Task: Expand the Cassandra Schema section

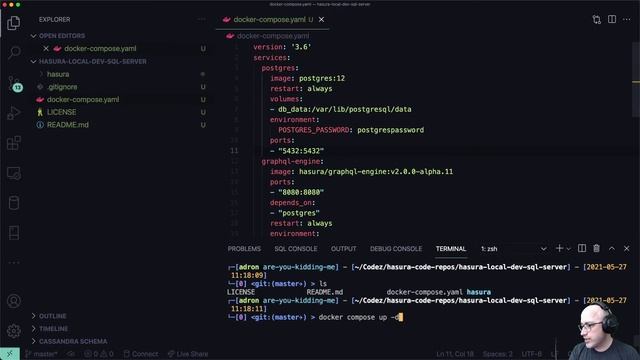Action: (73, 341)
